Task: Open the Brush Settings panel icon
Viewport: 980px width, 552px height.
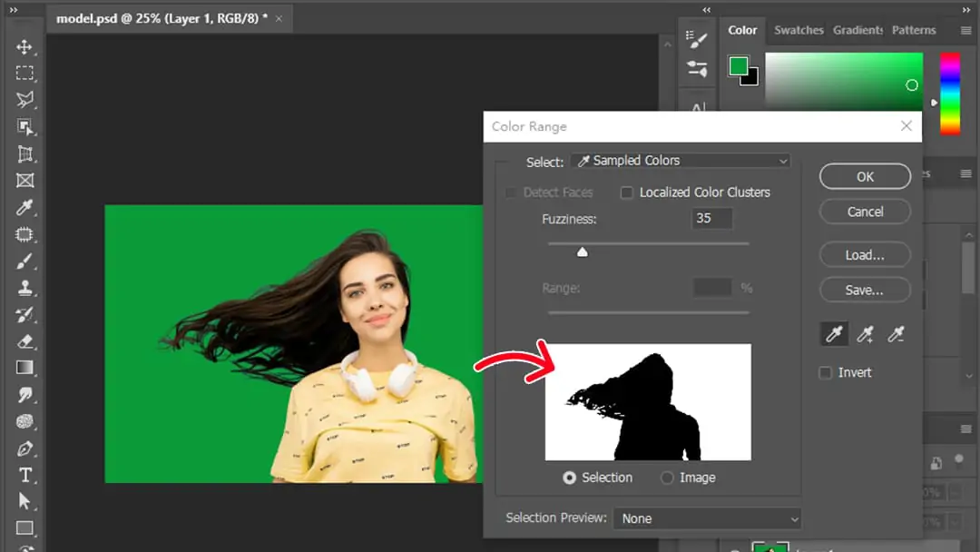Action: click(x=696, y=39)
